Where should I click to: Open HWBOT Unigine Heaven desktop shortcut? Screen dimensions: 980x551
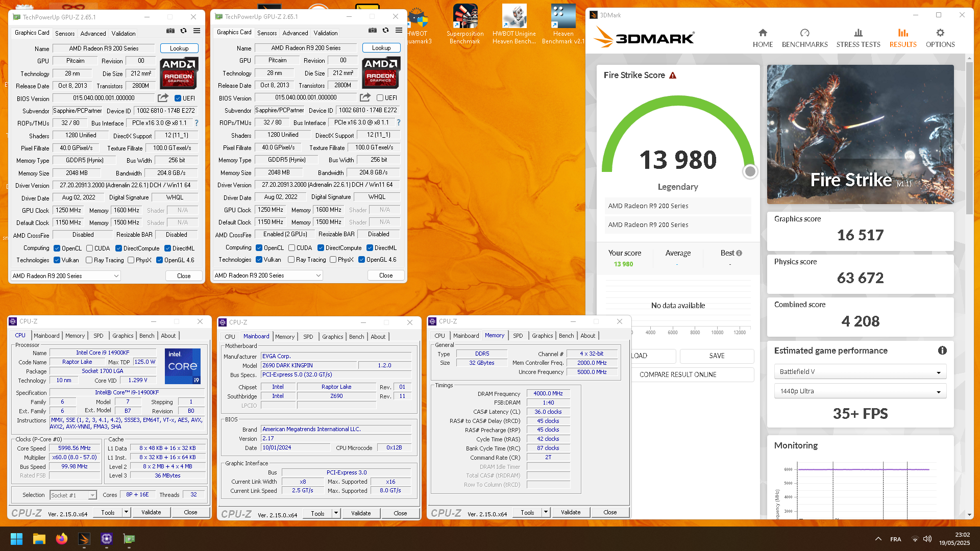point(514,24)
